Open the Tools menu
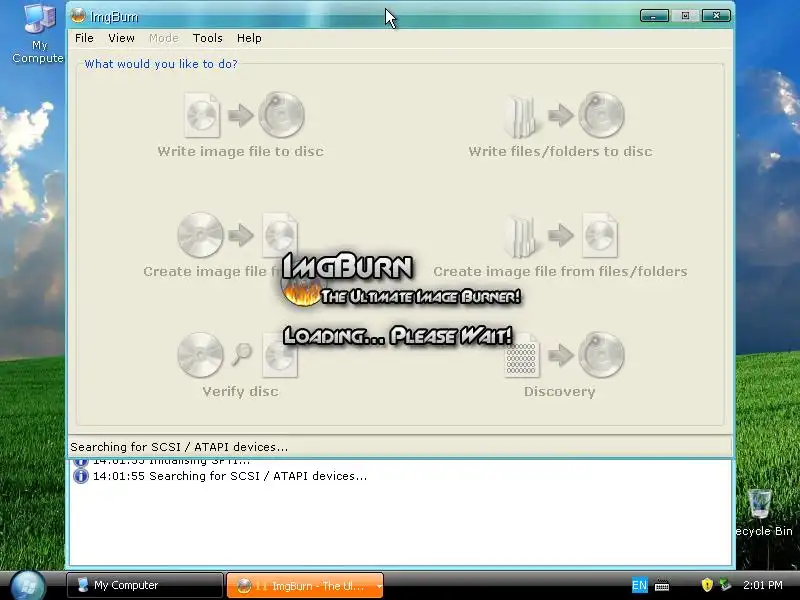The width and height of the screenshot is (800, 600). 208,38
